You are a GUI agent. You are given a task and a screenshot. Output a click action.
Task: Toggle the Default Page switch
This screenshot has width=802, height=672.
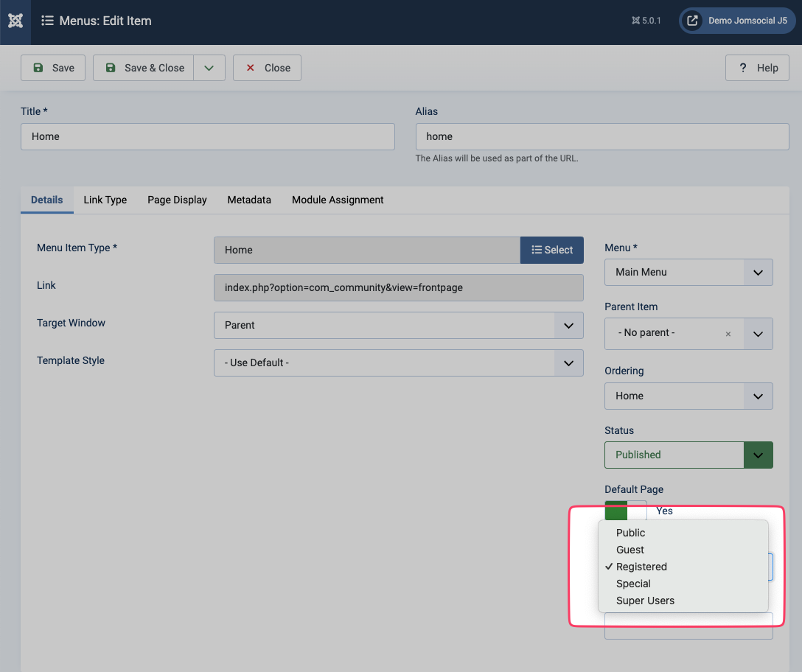[x=625, y=510]
